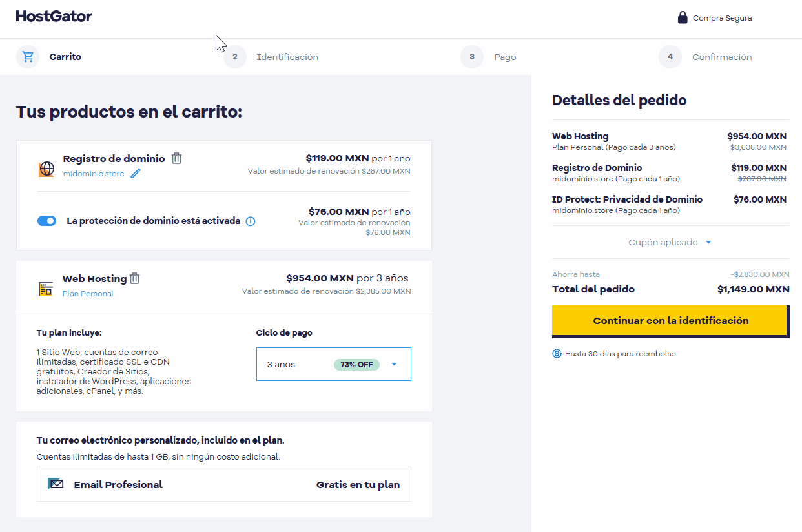
Task: Expand the Cupón aplicado section
Action: click(670, 243)
